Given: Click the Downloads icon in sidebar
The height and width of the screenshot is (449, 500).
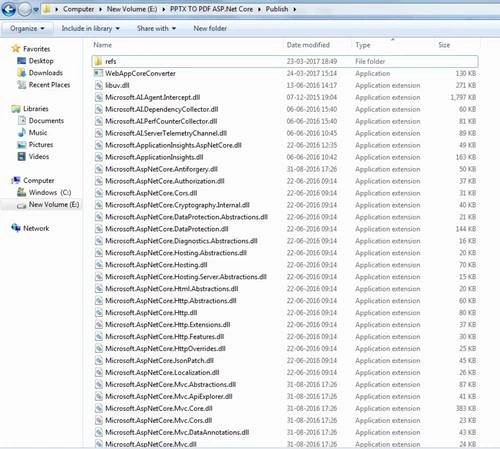Looking at the screenshot, I should [21, 73].
